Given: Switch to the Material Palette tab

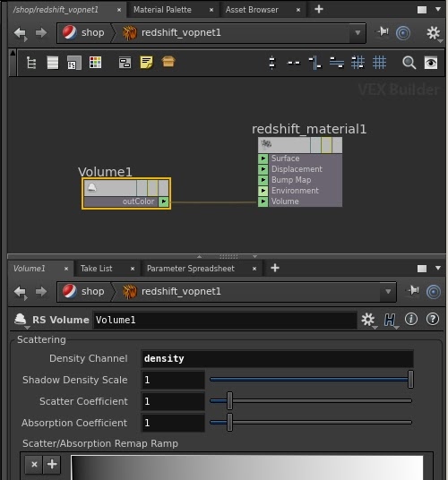Looking at the screenshot, I should click(x=162, y=10).
